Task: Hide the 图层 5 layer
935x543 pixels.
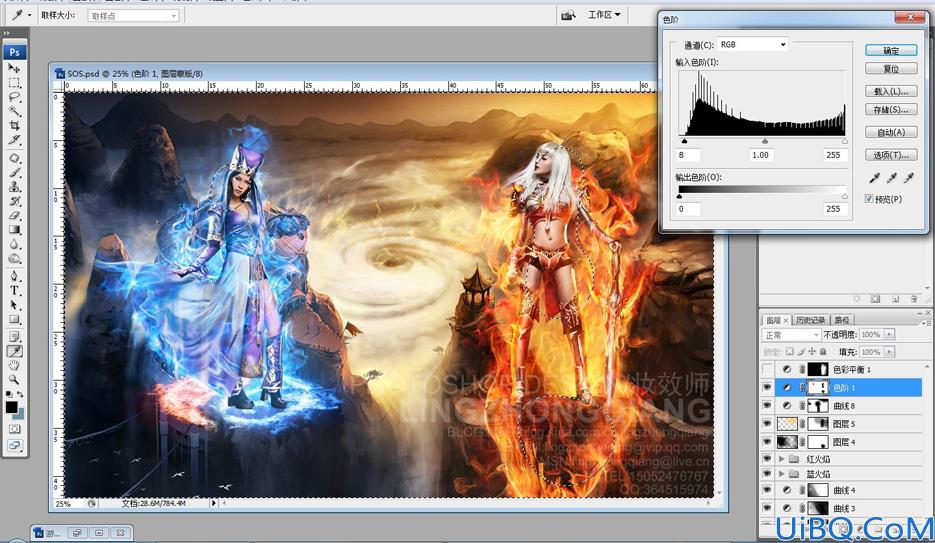Action: (767, 424)
